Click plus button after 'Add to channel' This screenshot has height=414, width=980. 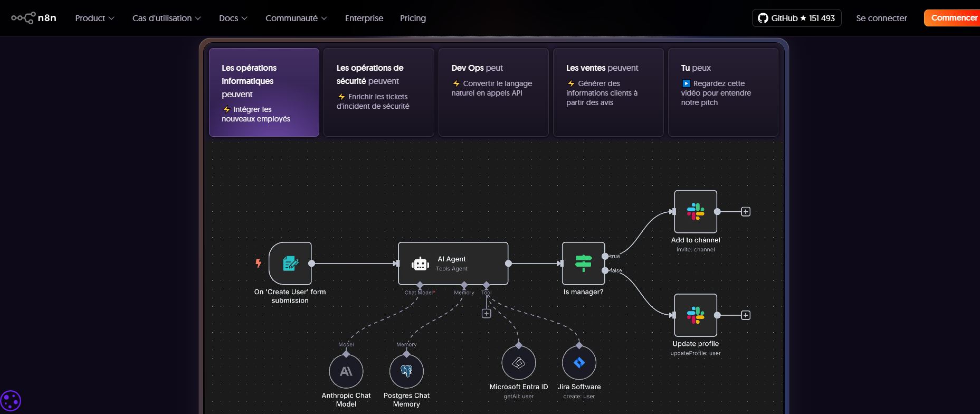[746, 212]
